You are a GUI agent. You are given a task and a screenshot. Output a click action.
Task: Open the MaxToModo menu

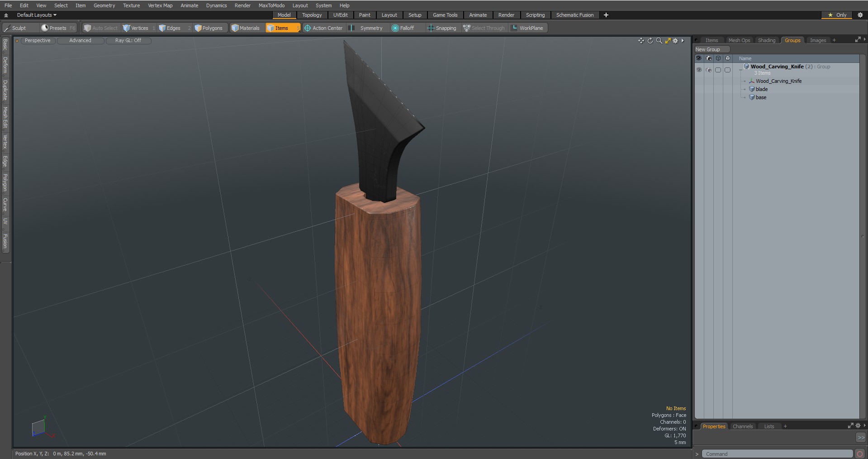coord(271,5)
